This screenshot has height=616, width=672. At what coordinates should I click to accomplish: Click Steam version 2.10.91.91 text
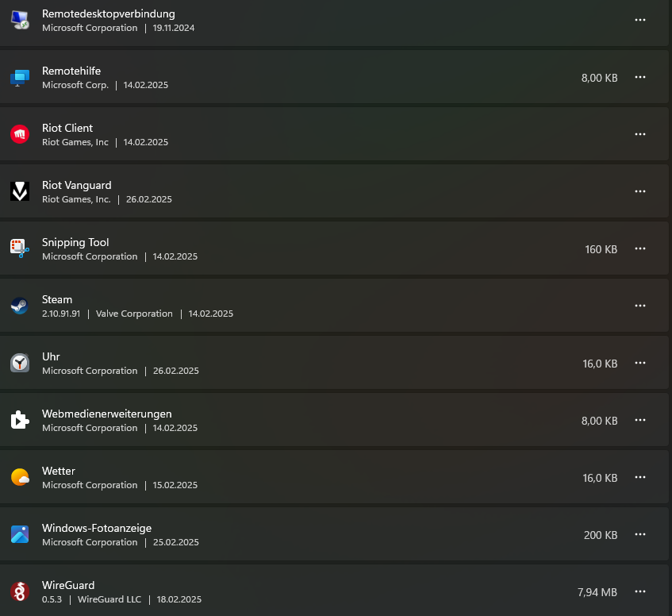(61, 314)
